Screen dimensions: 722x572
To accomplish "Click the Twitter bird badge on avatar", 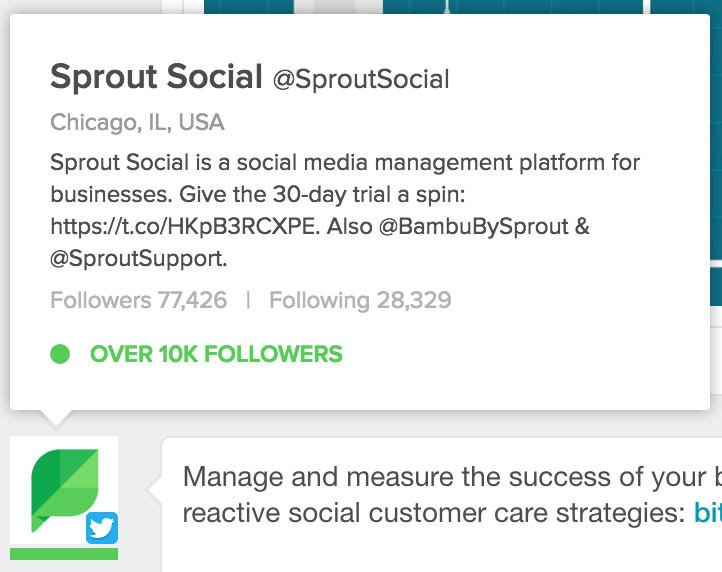I will coord(102,528).
